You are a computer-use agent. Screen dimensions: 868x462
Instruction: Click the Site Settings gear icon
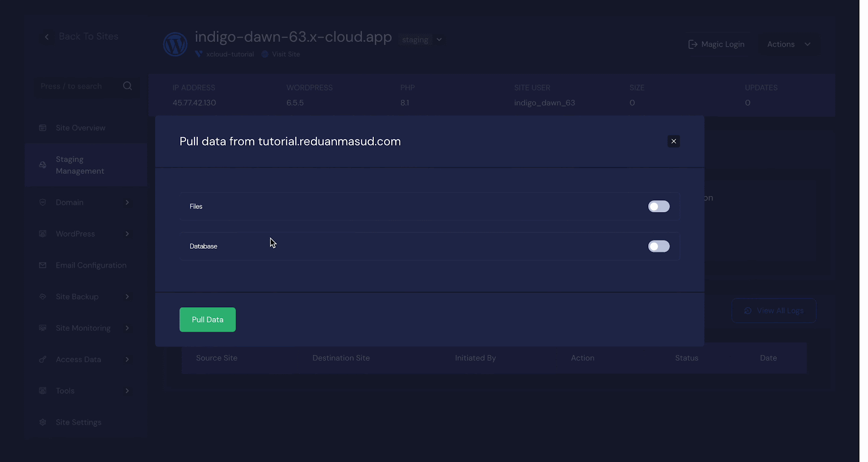coord(43,422)
